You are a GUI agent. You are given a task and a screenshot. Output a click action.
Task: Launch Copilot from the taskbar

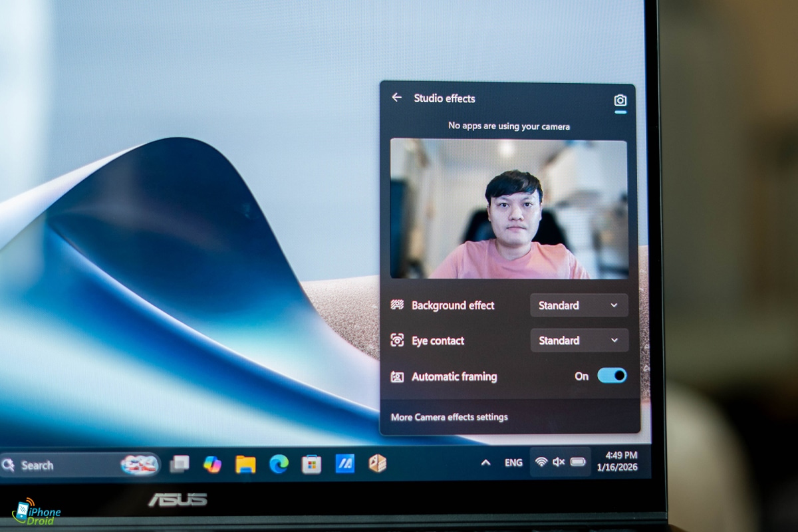[212, 464]
